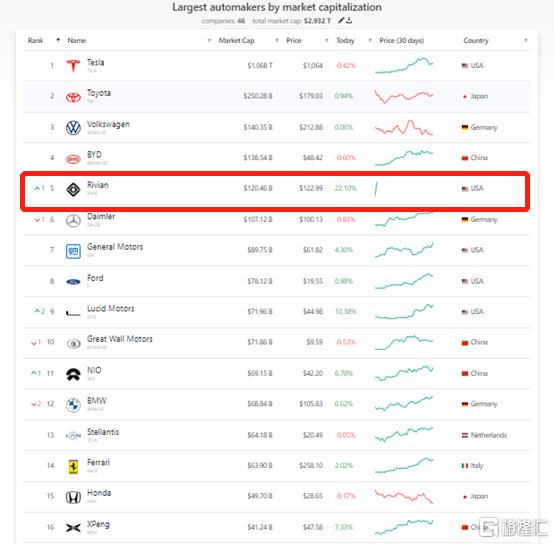The image size is (554, 544).
Task: Click the pencil edit icon near total market cap
Action: point(341,20)
